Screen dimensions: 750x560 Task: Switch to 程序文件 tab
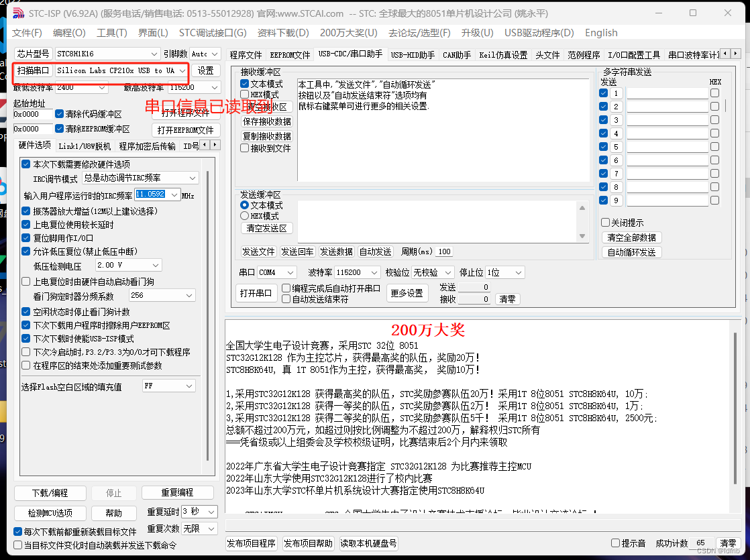(x=246, y=55)
